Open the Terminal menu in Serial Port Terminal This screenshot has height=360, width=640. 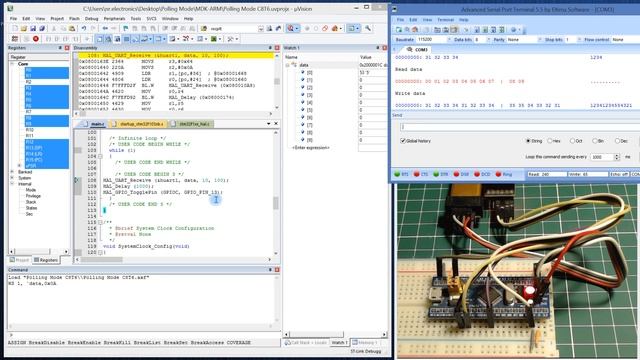coord(445,20)
